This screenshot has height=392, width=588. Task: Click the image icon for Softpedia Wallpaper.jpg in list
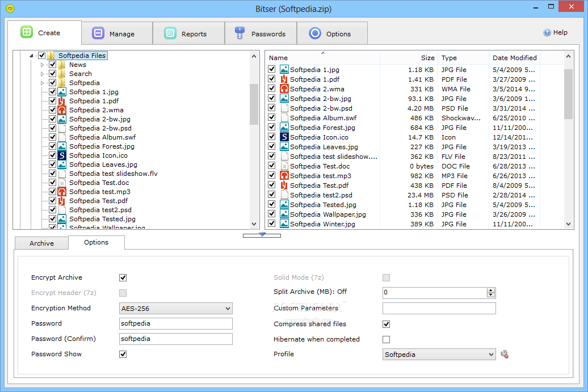(284, 214)
